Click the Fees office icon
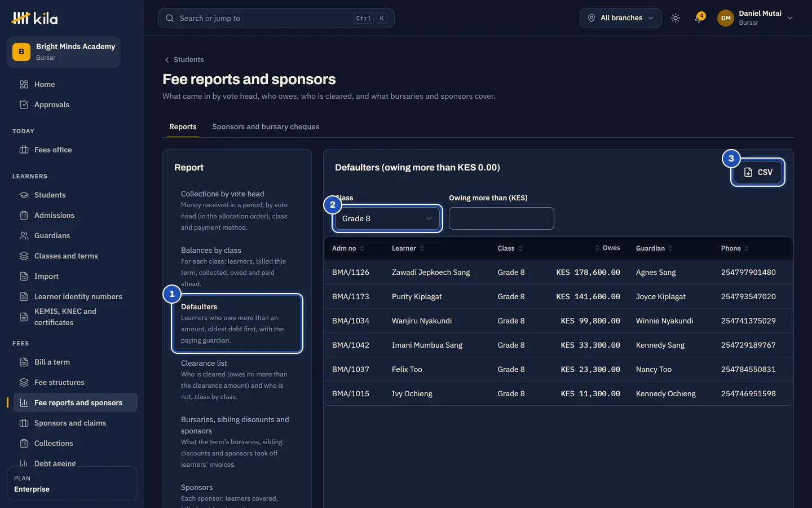Viewport: 812px width, 508px height. tap(24, 150)
